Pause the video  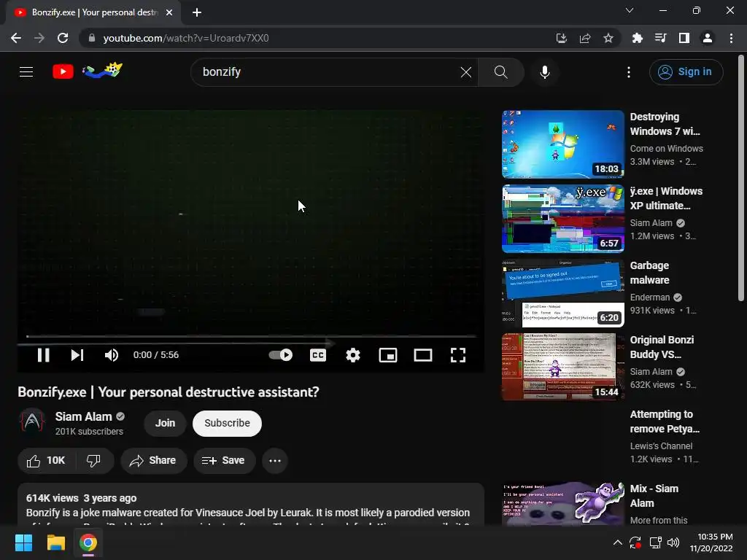coord(43,355)
